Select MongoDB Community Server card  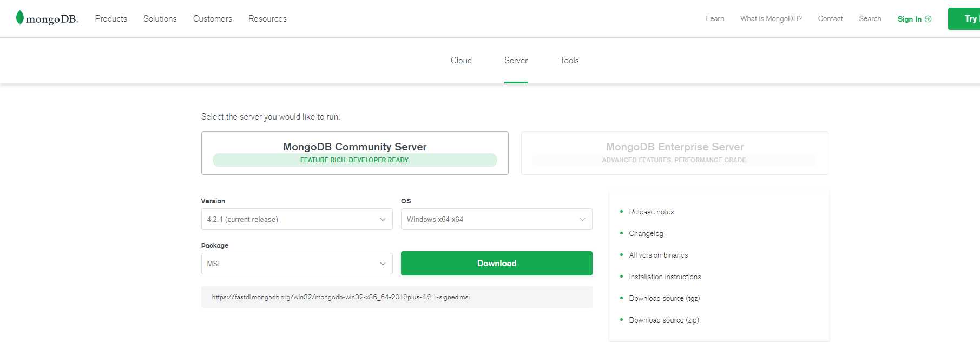pos(355,153)
